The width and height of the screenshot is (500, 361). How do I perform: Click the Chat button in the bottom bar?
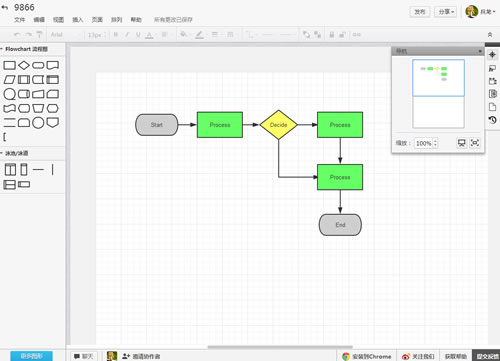[83, 356]
